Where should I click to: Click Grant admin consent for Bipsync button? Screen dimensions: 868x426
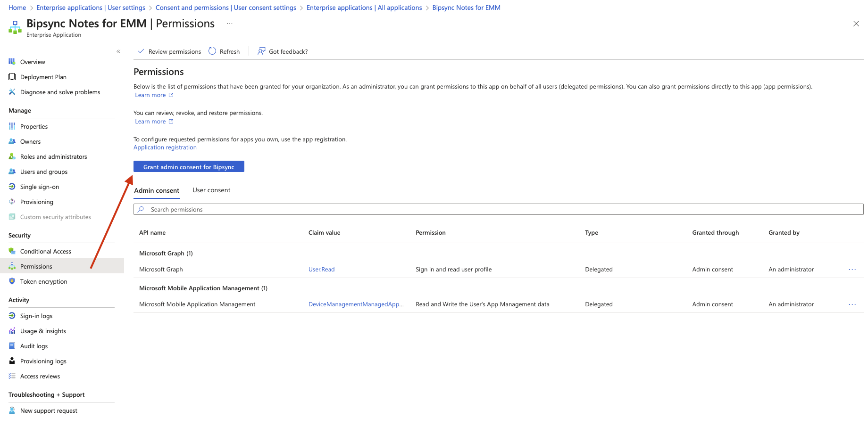[189, 167]
